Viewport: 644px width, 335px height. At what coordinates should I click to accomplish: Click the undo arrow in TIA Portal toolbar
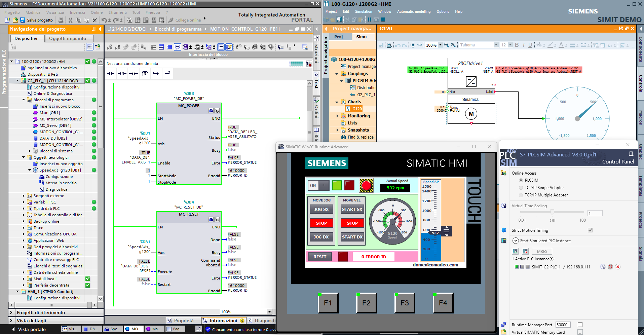tap(104, 20)
